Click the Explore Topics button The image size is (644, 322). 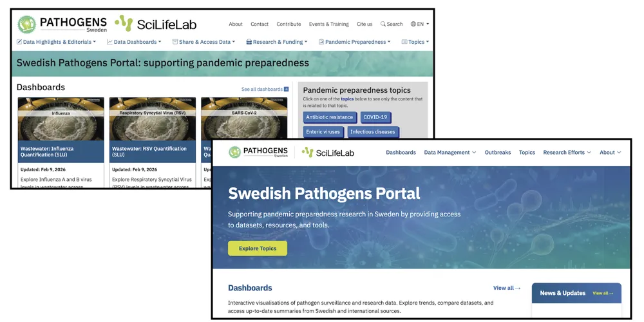(x=258, y=249)
